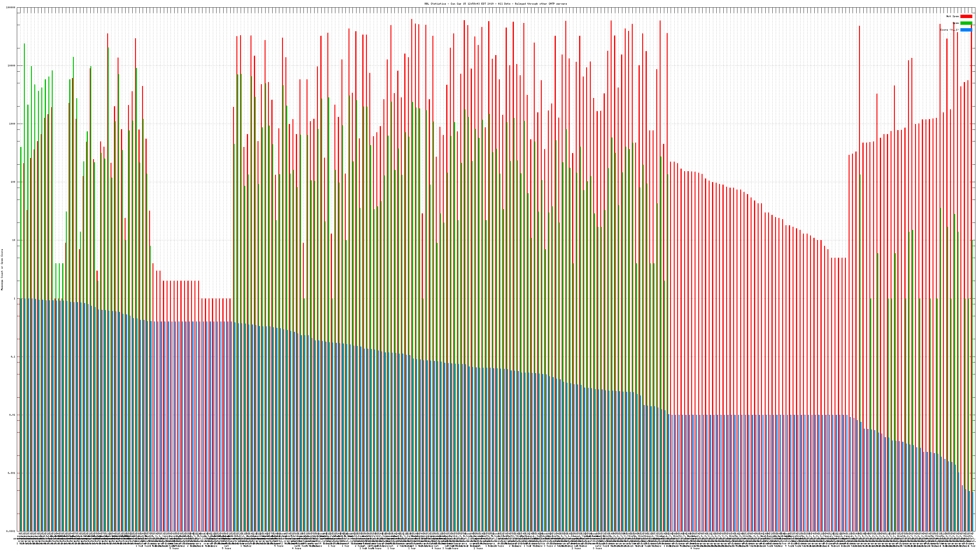The height and width of the screenshot is (551, 980).
Task: Click the 0.001 y-axis tick label
Action: point(12,473)
